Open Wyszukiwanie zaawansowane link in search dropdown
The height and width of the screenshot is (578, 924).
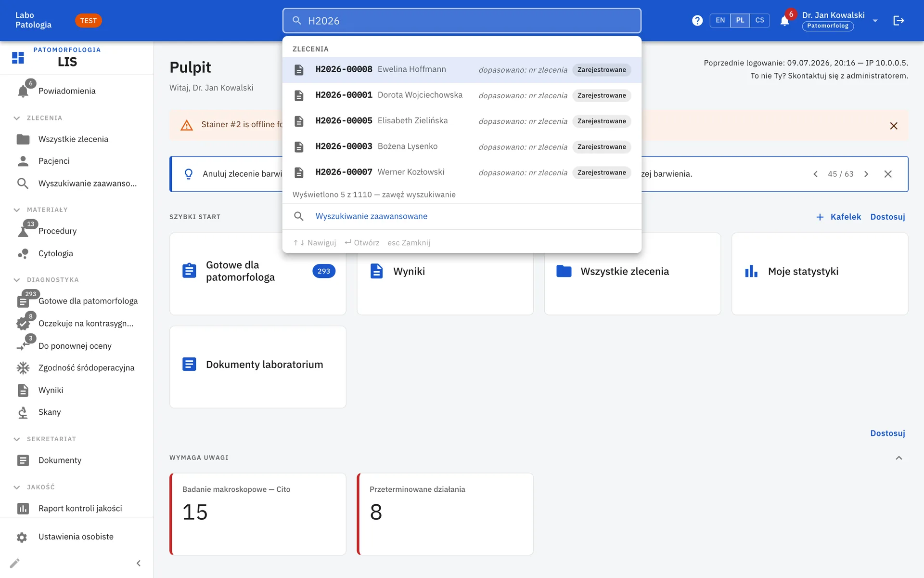tap(371, 216)
